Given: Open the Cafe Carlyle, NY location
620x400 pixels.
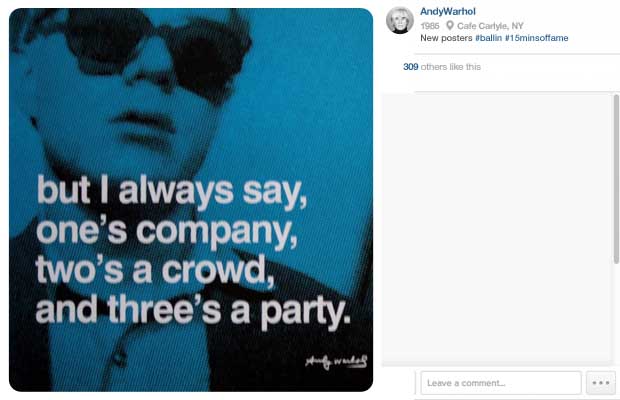Looking at the screenshot, I should (x=490, y=26).
